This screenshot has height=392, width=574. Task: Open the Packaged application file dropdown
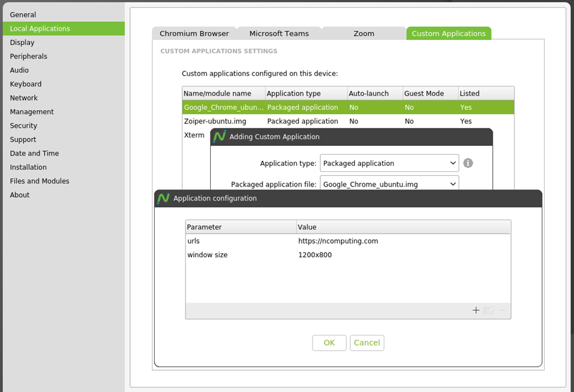coord(389,184)
